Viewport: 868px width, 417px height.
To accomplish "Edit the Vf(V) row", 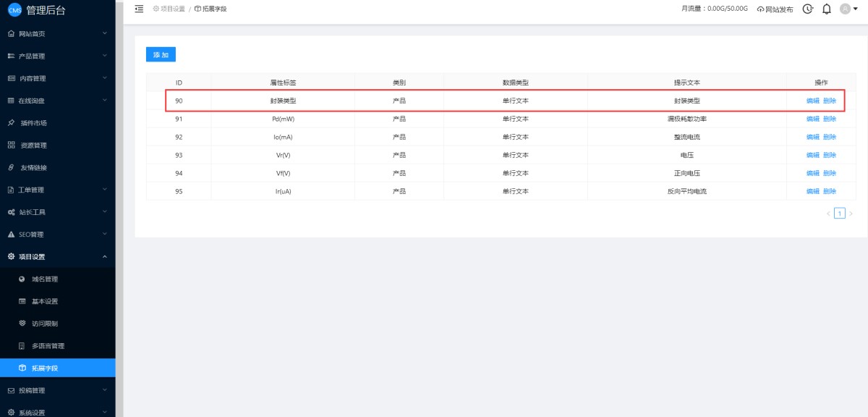I will pos(813,173).
